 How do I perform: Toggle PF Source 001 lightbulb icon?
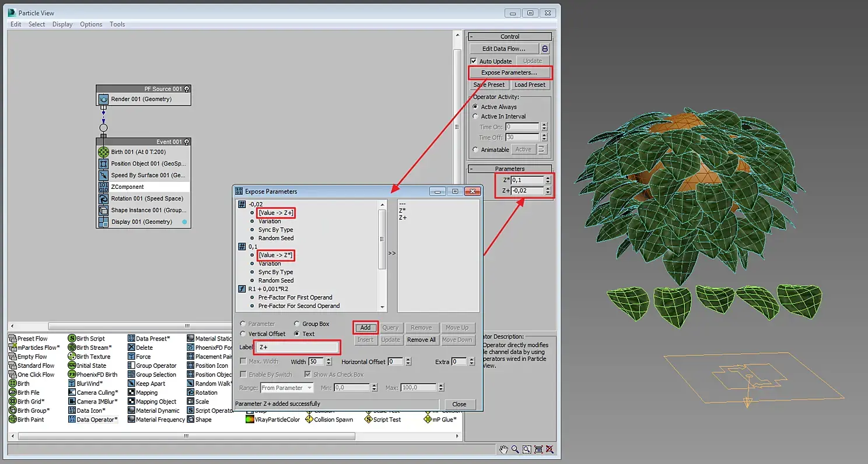(187, 89)
